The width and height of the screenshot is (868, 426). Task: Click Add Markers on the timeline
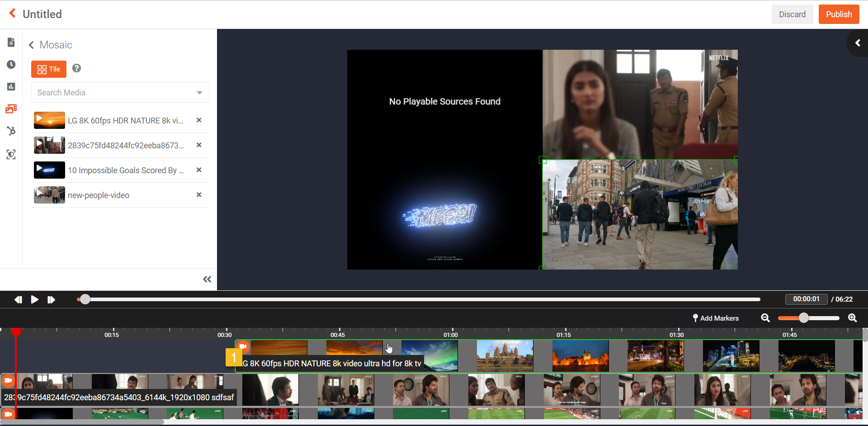click(716, 318)
